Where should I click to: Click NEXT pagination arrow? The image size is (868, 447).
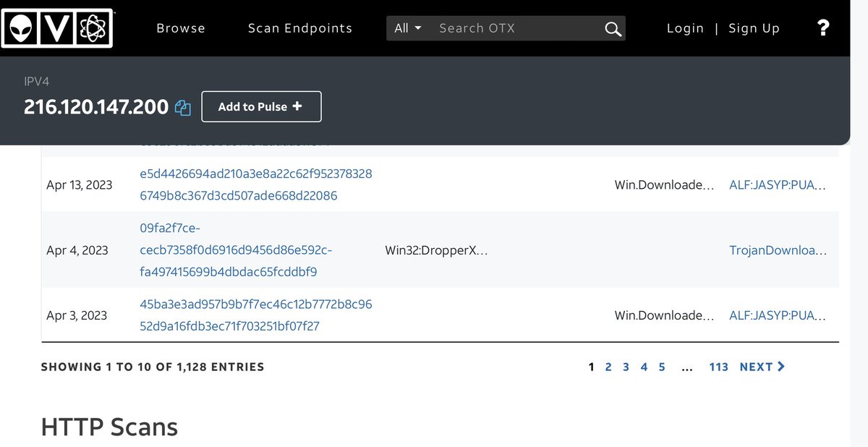pos(762,367)
